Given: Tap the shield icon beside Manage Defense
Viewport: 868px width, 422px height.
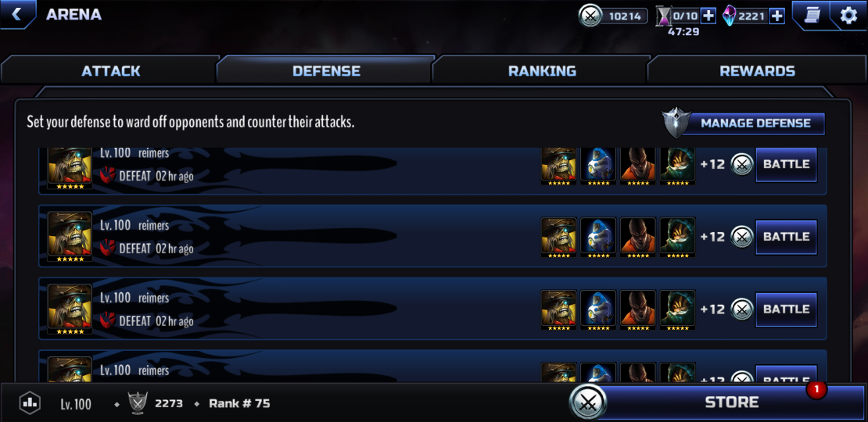Looking at the screenshot, I should coord(676,123).
